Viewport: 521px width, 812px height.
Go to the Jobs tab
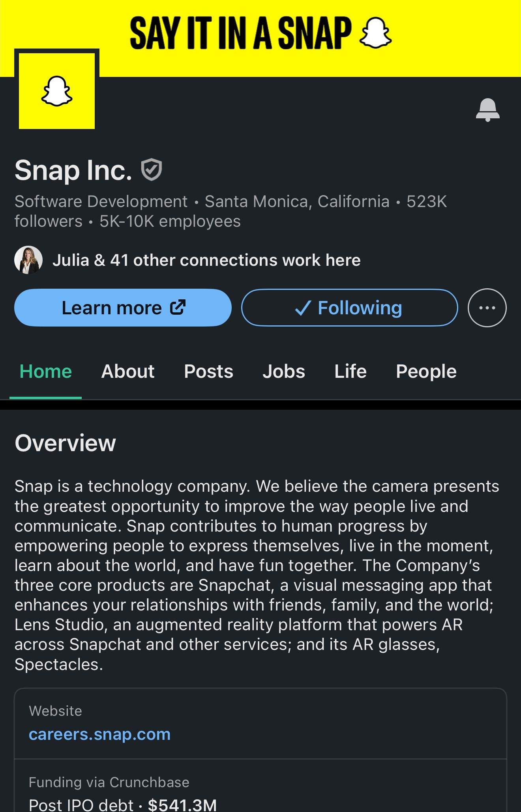click(284, 371)
